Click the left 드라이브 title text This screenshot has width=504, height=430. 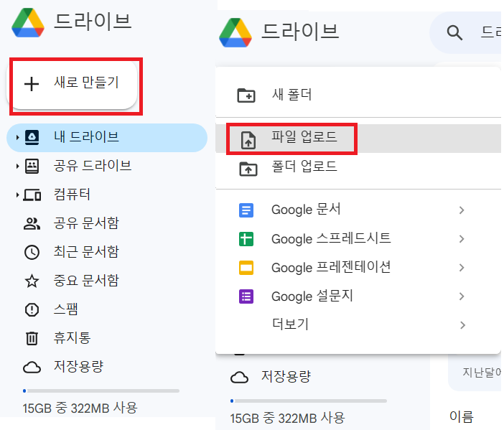pos(93,22)
